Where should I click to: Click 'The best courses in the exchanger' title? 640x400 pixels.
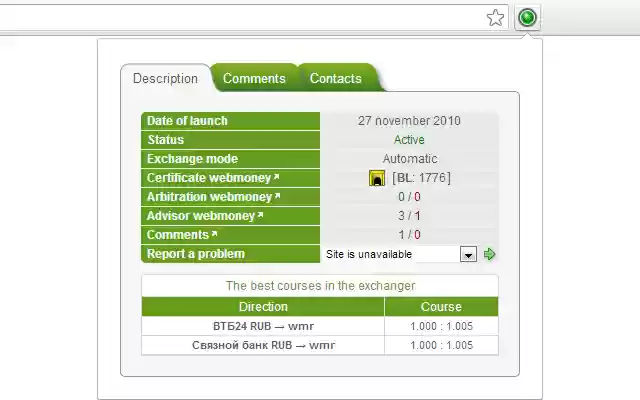(320, 286)
